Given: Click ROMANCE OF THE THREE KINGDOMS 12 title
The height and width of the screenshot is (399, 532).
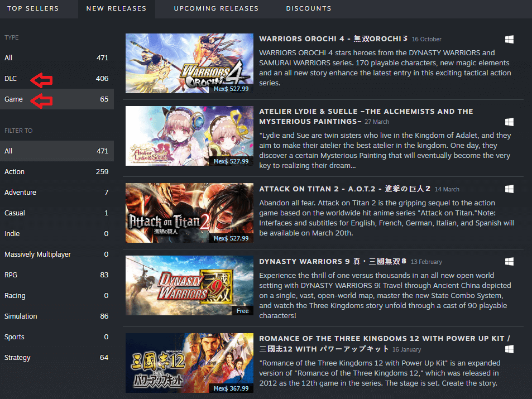Looking at the screenshot, I should click(385, 343).
